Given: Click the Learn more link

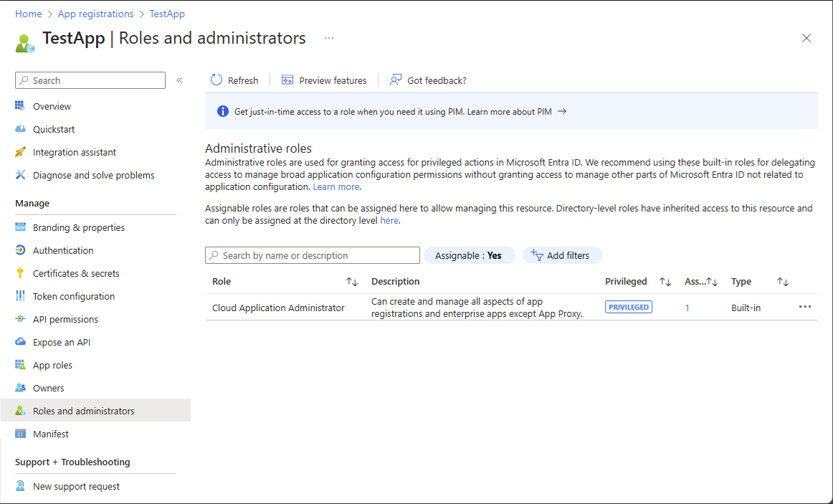Looking at the screenshot, I should tap(336, 186).
